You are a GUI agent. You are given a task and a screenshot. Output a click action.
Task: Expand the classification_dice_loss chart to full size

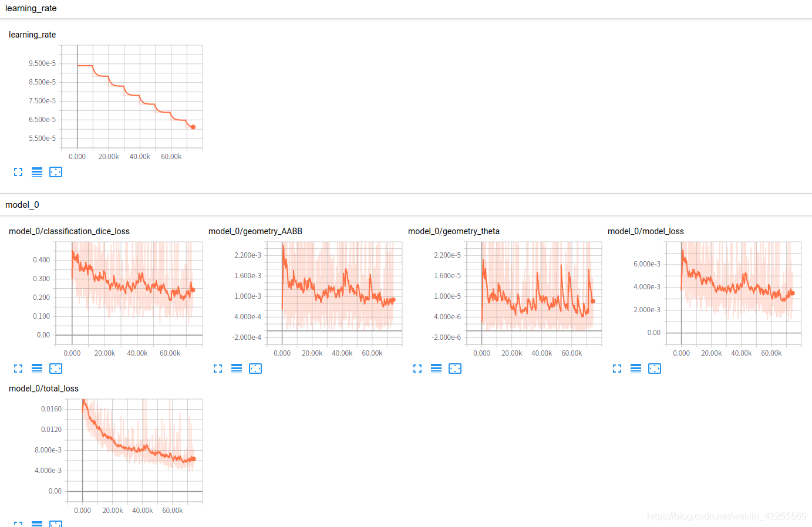[18, 369]
